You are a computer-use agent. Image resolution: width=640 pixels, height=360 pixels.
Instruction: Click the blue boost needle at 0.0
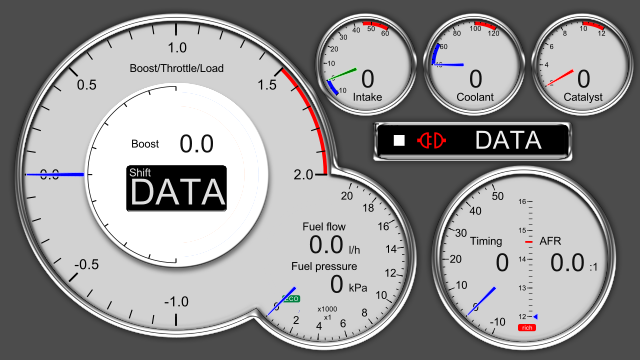click(55, 175)
